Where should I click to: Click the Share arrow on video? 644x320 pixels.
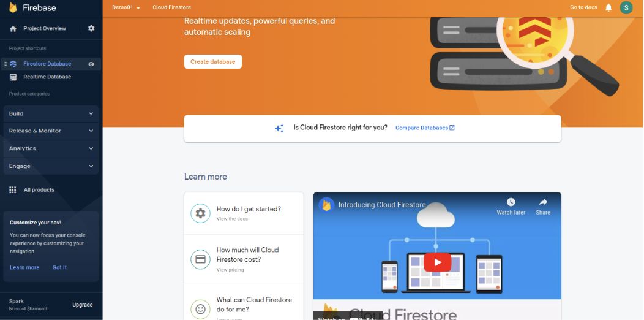coord(543,202)
